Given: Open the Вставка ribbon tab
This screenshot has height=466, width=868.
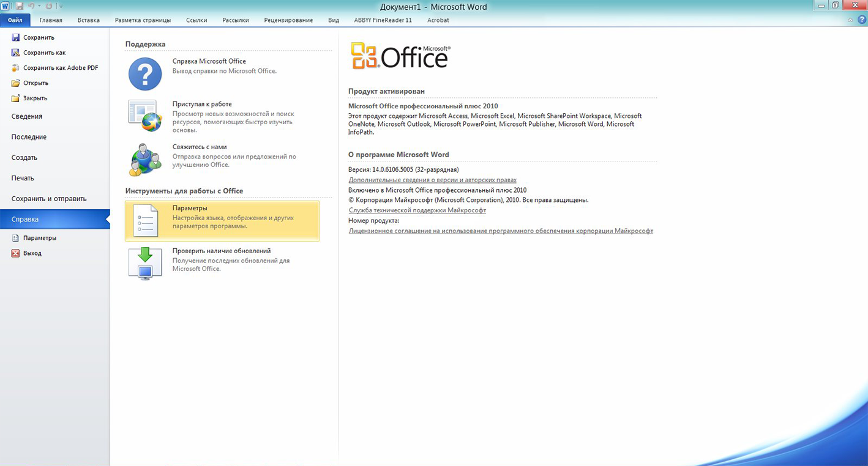Looking at the screenshot, I should point(89,20).
